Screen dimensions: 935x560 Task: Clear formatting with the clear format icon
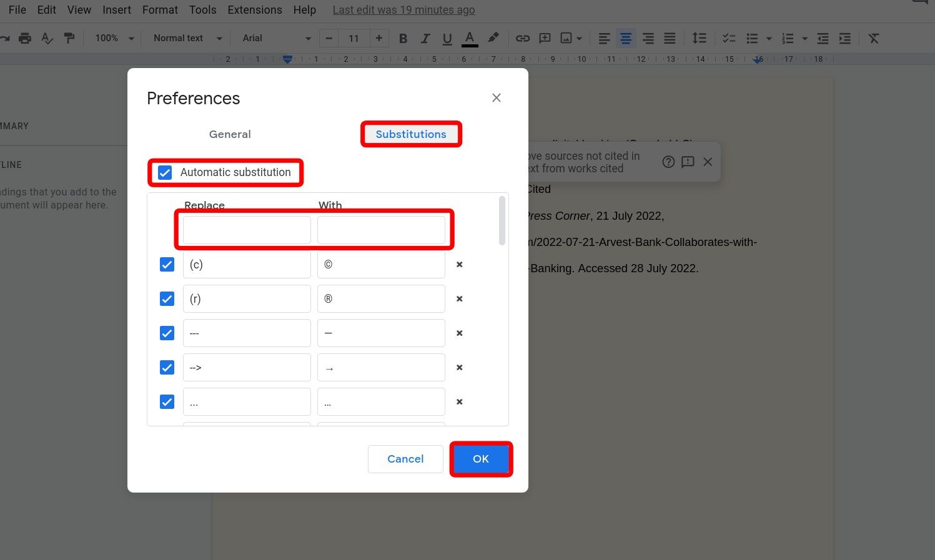point(873,38)
